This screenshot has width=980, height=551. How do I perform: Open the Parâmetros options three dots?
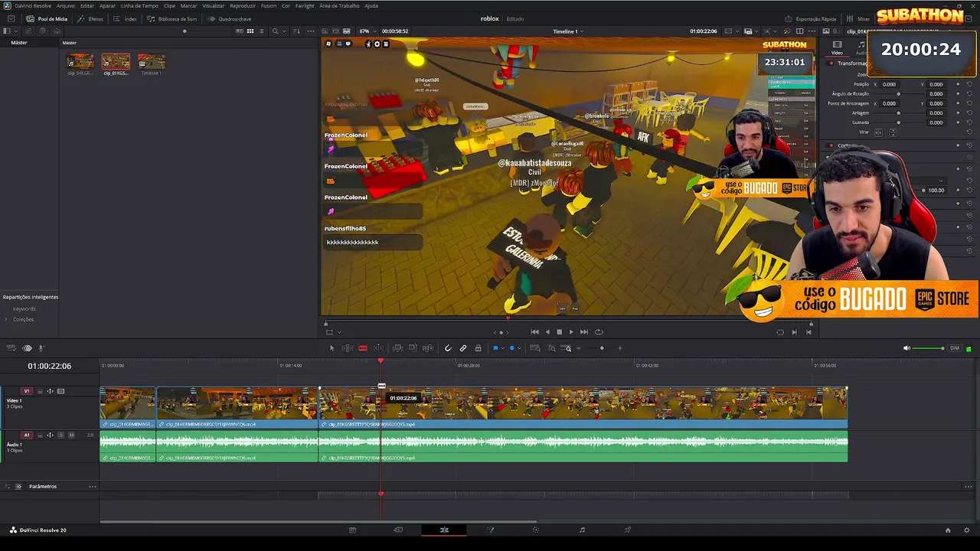(93, 486)
